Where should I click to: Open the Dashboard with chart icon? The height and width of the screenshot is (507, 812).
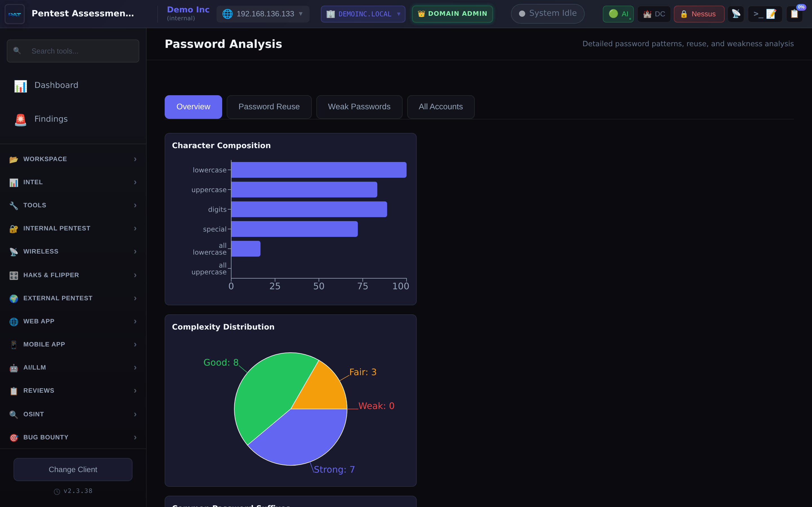coord(56,85)
